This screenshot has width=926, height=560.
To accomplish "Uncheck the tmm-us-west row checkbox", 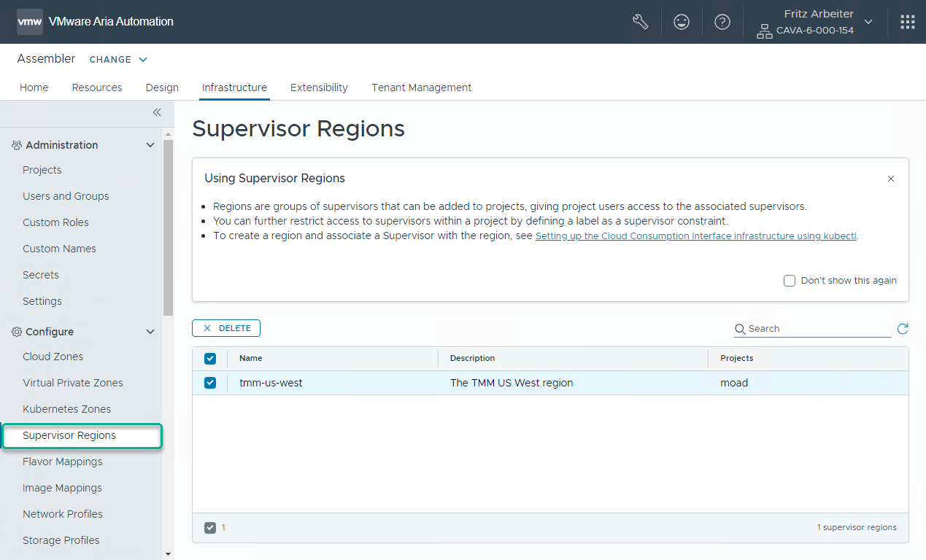I will [x=210, y=383].
